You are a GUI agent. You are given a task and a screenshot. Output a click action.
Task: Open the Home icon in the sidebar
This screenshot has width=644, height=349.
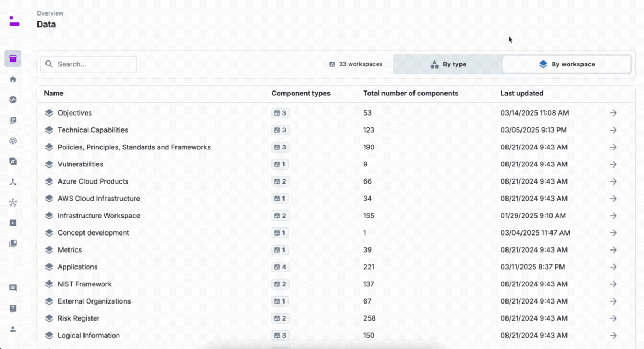coord(12,79)
